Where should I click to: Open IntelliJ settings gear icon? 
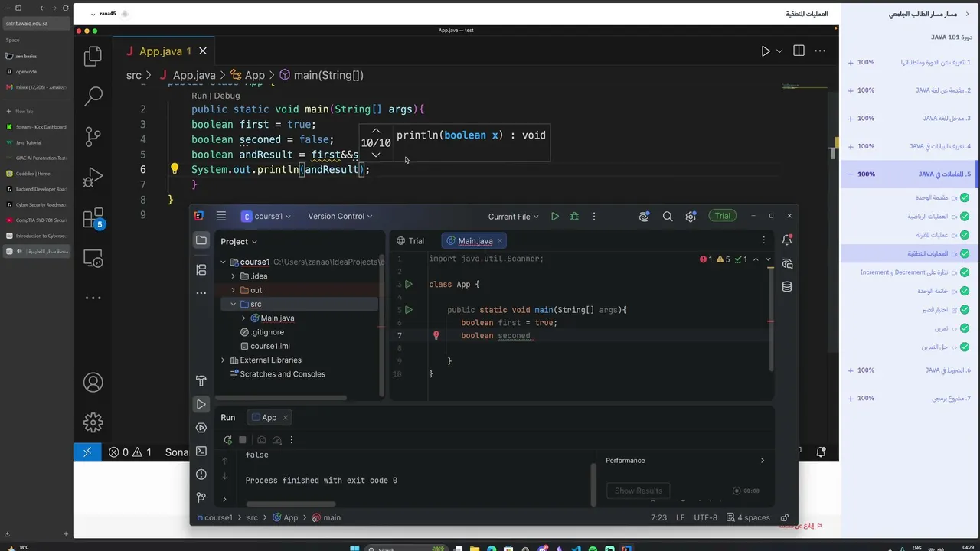pos(691,217)
